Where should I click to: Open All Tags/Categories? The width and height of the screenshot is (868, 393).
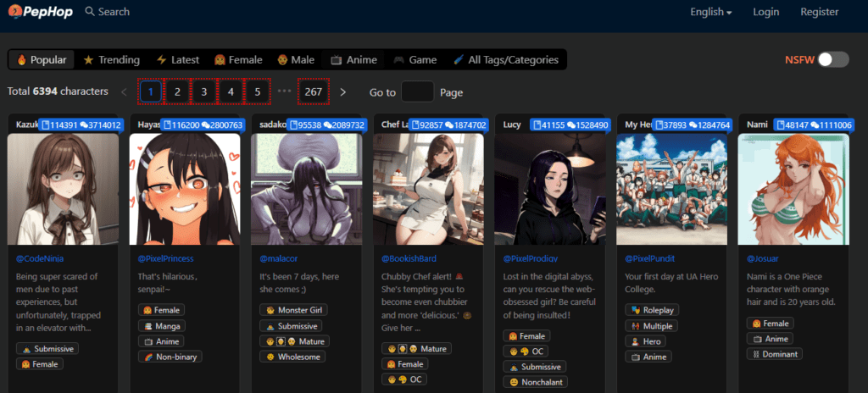(x=506, y=60)
